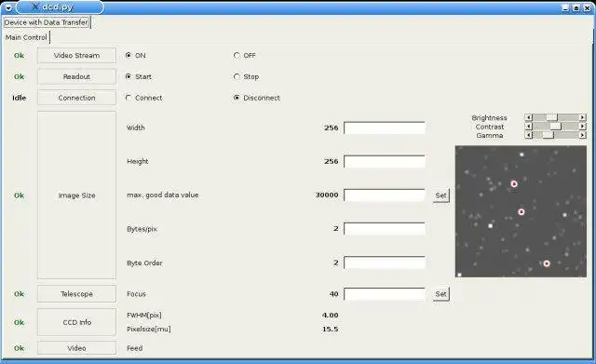Click the Brightness slider left arrow
Screen dimensions: 596x364
(528, 117)
